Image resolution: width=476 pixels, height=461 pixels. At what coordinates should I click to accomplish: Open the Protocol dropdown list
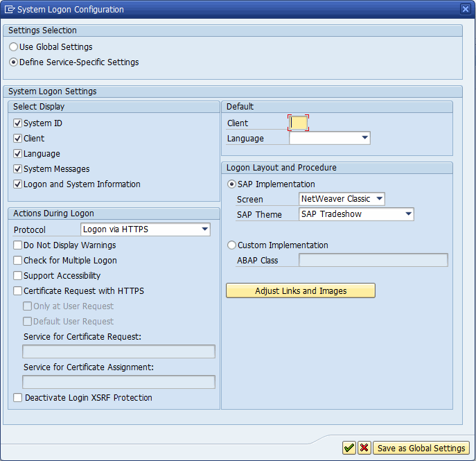pyautogui.click(x=204, y=229)
